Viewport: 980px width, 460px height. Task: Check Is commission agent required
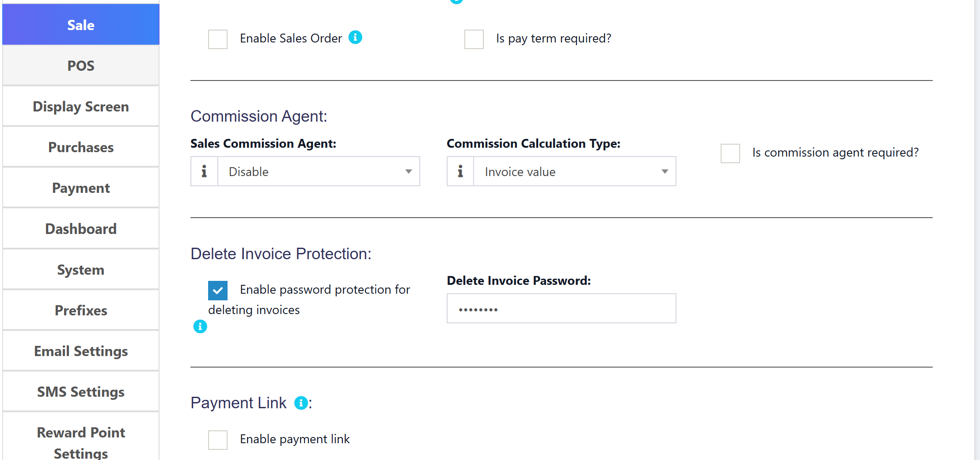point(729,153)
